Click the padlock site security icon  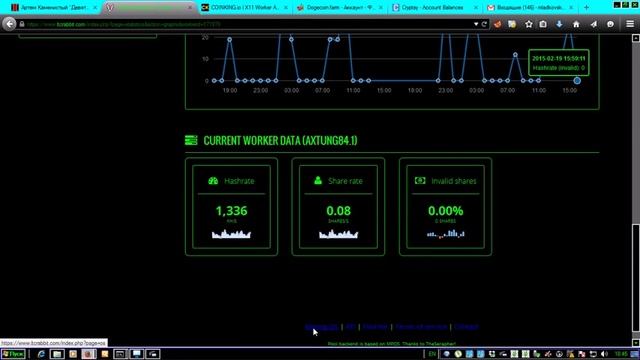(x=22, y=24)
